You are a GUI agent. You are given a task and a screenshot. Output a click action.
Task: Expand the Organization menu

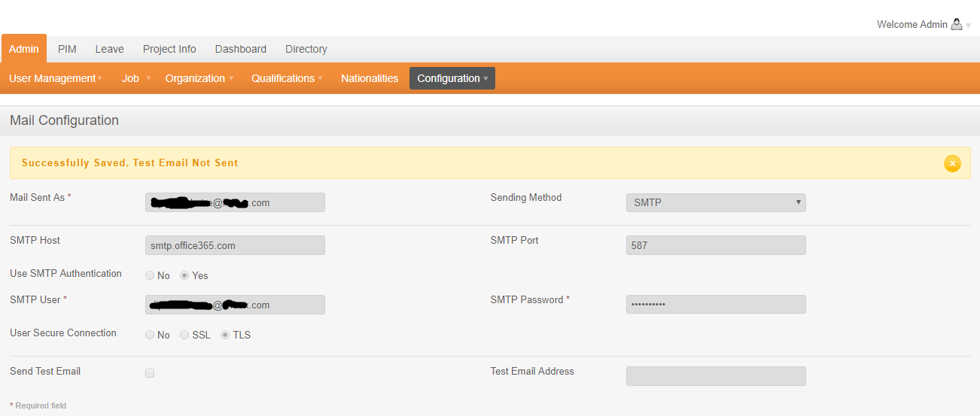click(x=199, y=78)
